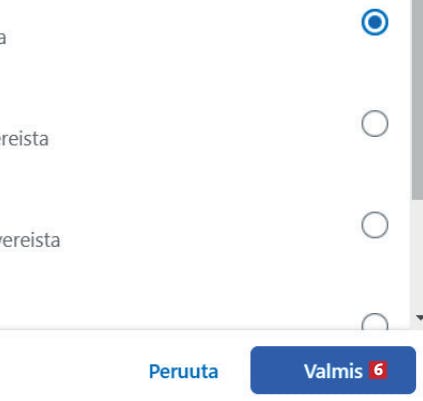This screenshot has width=423, height=401.
Task: Choose the radio button next to "vereista"
Action: click(375, 225)
